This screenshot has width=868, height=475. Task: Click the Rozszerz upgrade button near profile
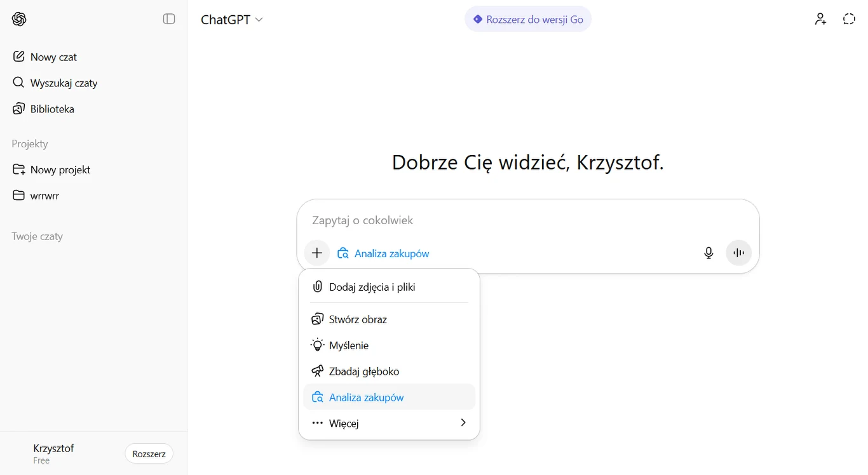(149, 453)
